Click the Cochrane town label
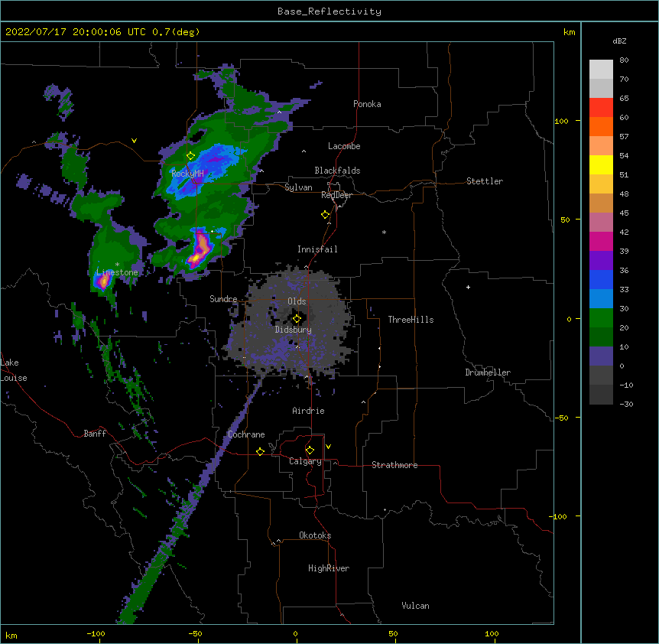 [246, 434]
